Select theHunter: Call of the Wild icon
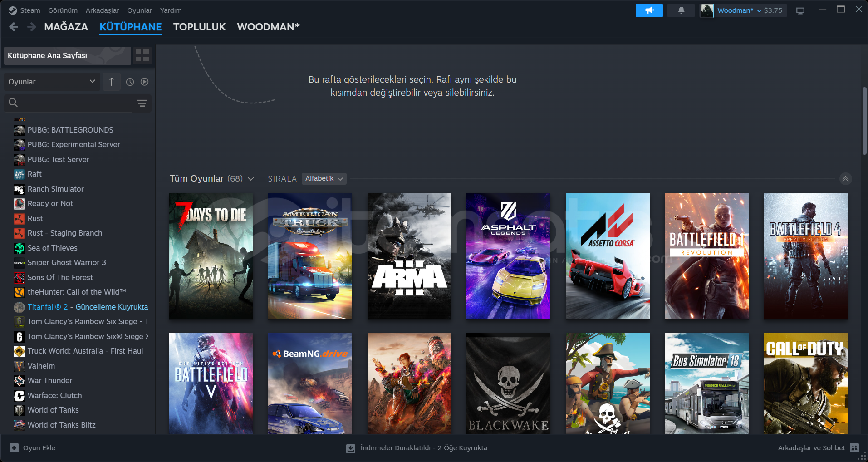The width and height of the screenshot is (868, 462). [x=19, y=292]
